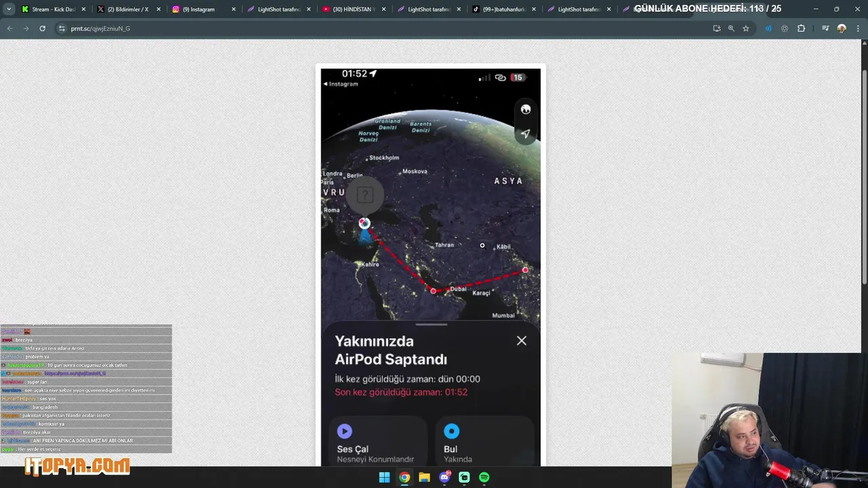Click the Karaçi label on the map

coord(481,293)
